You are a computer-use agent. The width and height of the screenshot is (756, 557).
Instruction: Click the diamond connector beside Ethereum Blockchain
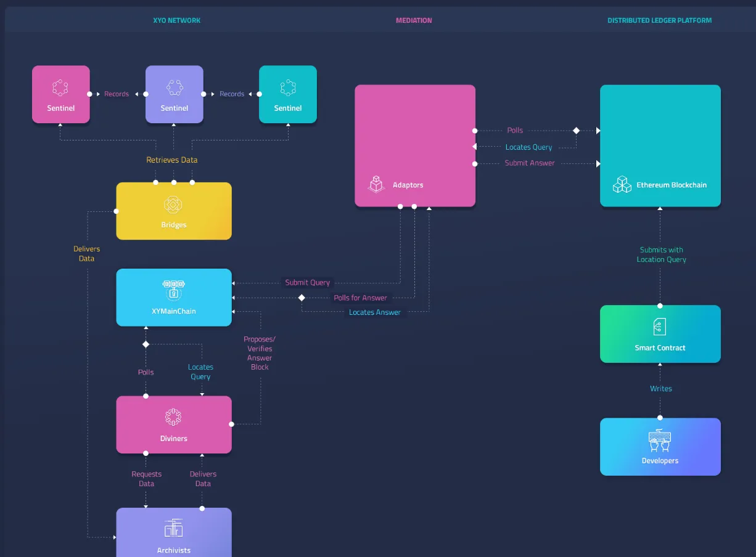click(577, 131)
